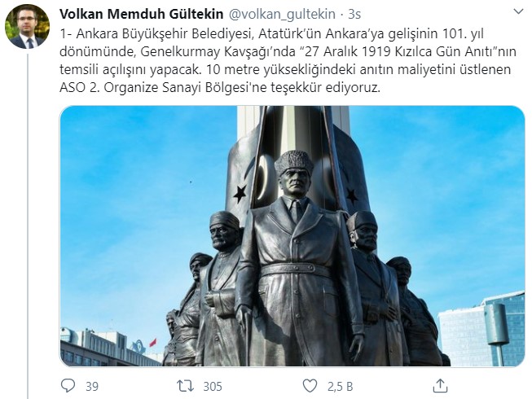Click the red flag in photo background
Image resolution: width=532 pixels, height=399 pixels.
coord(153,342)
